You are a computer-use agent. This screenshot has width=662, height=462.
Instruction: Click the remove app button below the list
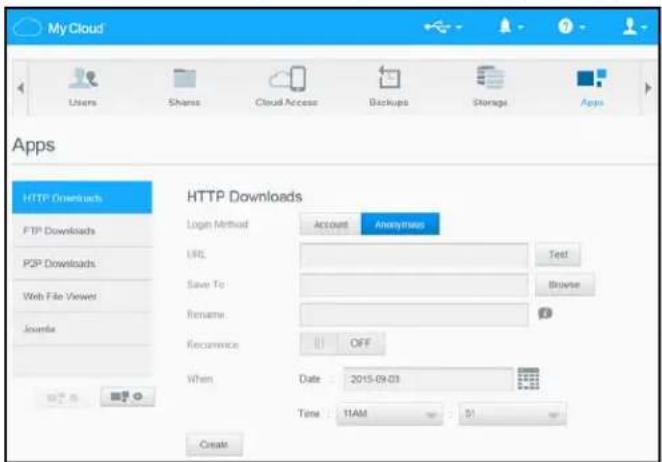63,397
